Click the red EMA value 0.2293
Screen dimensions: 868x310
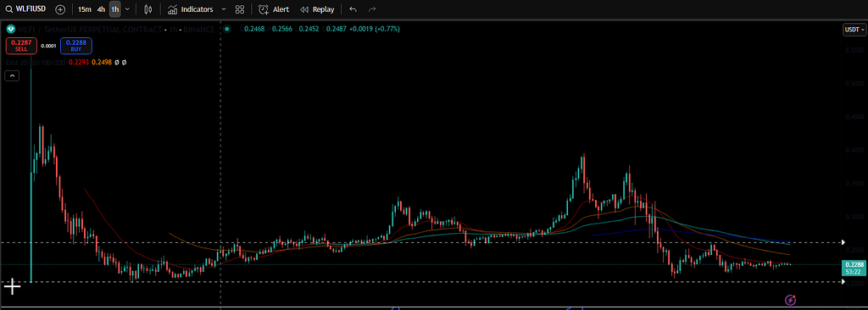pyautogui.click(x=79, y=63)
